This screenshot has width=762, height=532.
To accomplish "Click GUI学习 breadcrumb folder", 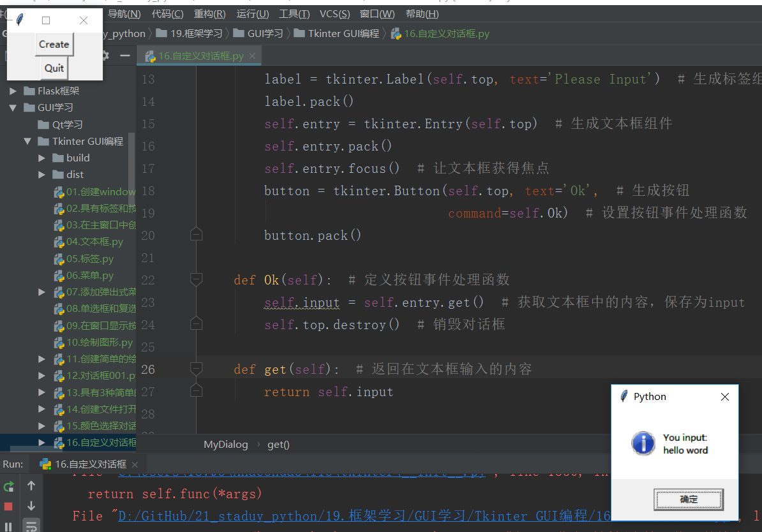I will pyautogui.click(x=258, y=34).
